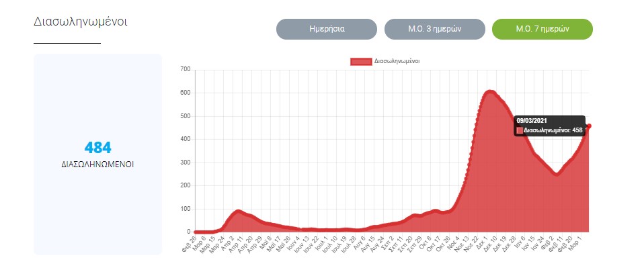Click the 09/03/2021 tooltip box
The width and height of the screenshot is (644, 278).
[550, 125]
